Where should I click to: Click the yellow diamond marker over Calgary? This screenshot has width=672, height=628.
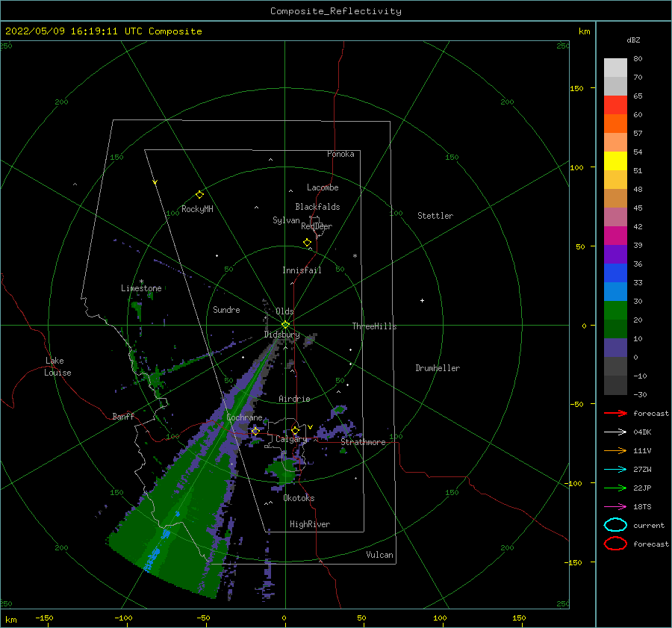tap(295, 430)
